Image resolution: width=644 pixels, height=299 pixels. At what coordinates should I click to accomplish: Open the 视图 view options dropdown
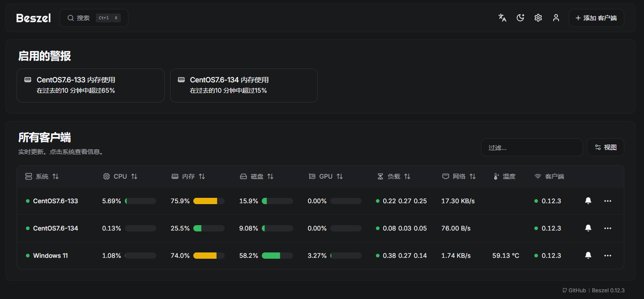pos(605,147)
